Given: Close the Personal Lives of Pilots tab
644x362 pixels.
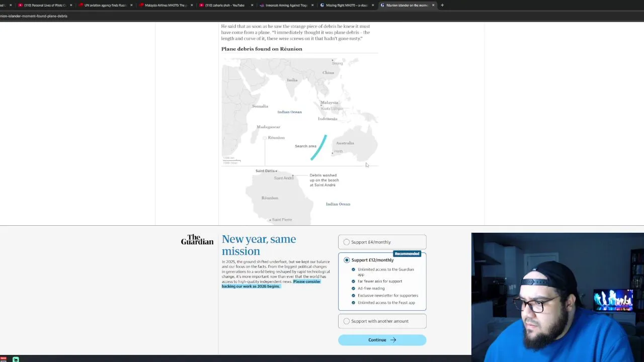Looking at the screenshot, I should (x=71, y=5).
